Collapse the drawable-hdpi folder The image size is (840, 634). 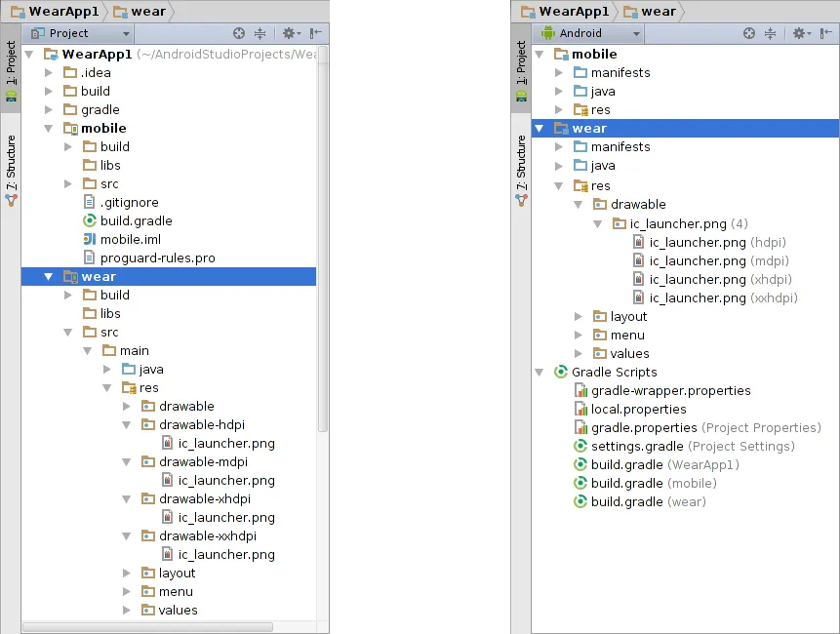[127, 425]
